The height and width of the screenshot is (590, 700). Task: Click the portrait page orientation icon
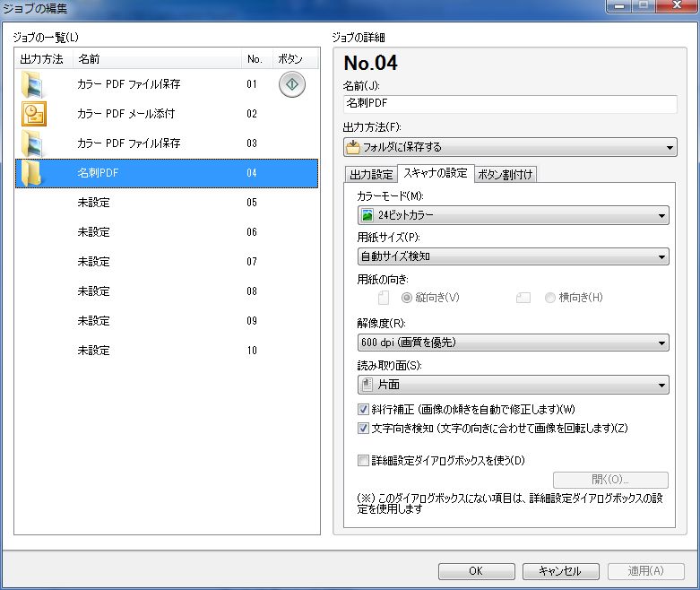coord(384,298)
